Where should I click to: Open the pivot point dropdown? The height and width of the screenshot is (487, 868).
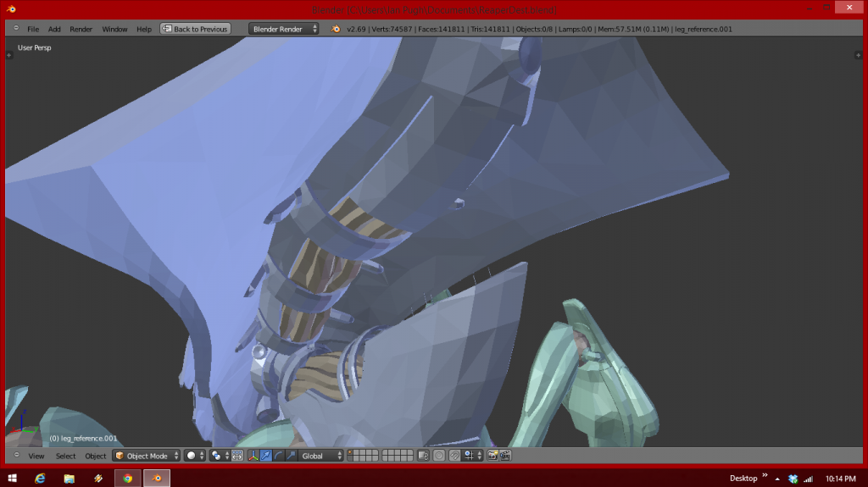coord(220,456)
